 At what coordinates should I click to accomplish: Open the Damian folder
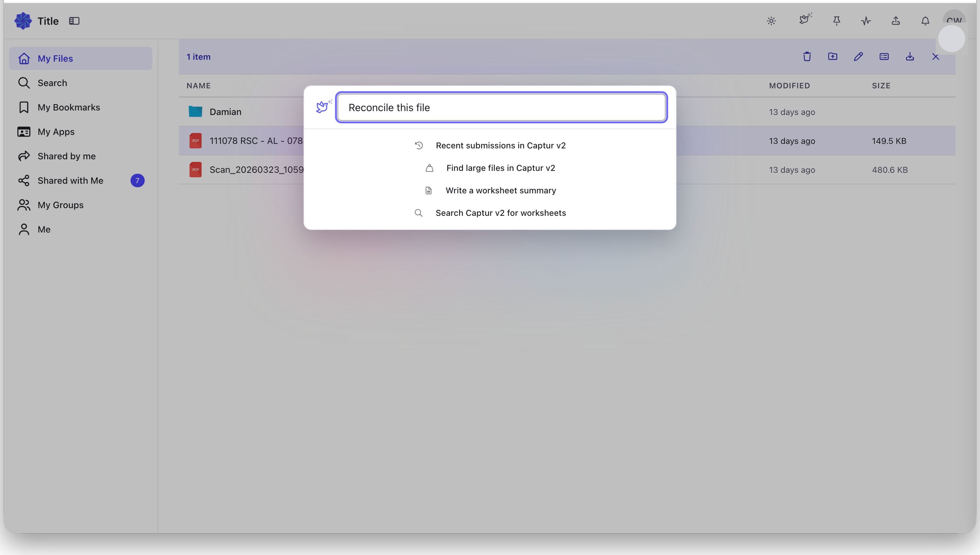(x=225, y=112)
